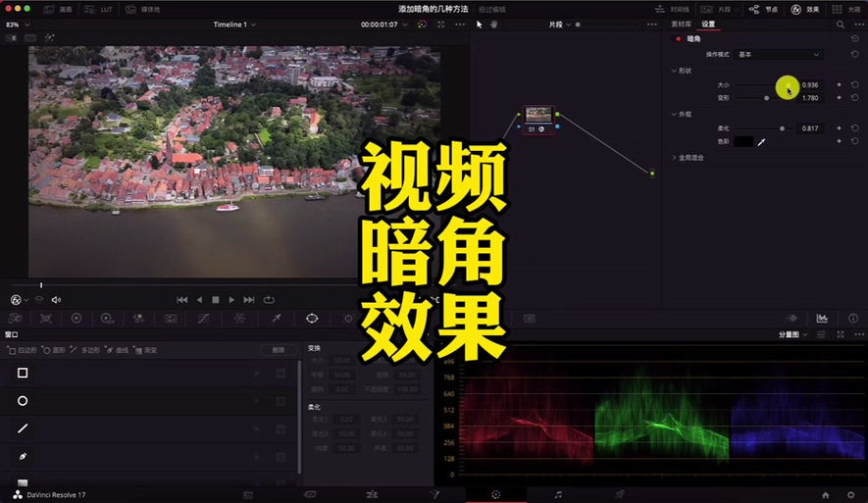Click the 大小 size value field 0.936
The image size is (868, 503).
click(x=810, y=84)
